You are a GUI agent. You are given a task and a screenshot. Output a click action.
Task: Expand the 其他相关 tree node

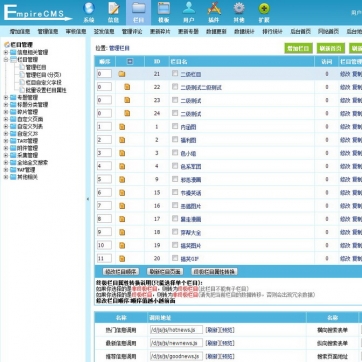pyautogui.click(x=6, y=177)
